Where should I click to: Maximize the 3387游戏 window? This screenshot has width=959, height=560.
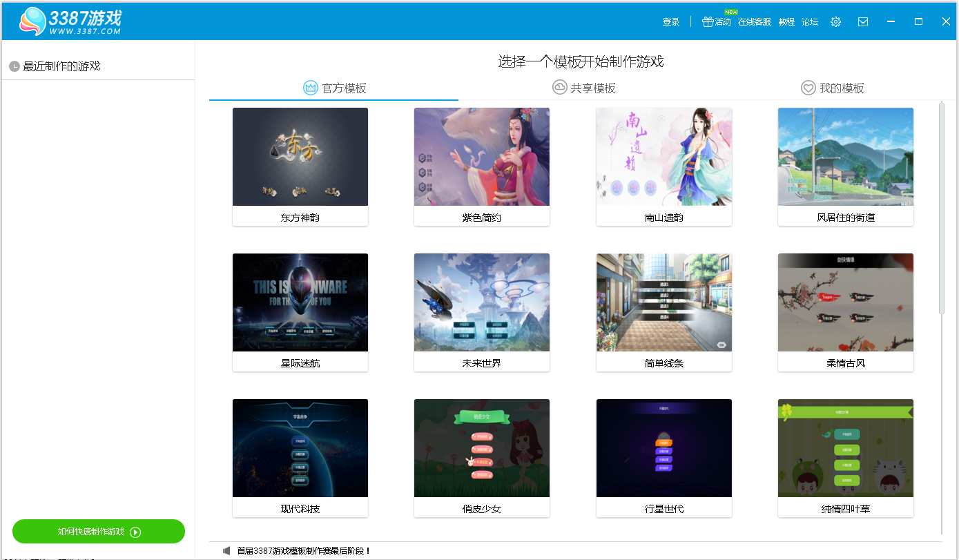pyautogui.click(x=918, y=21)
